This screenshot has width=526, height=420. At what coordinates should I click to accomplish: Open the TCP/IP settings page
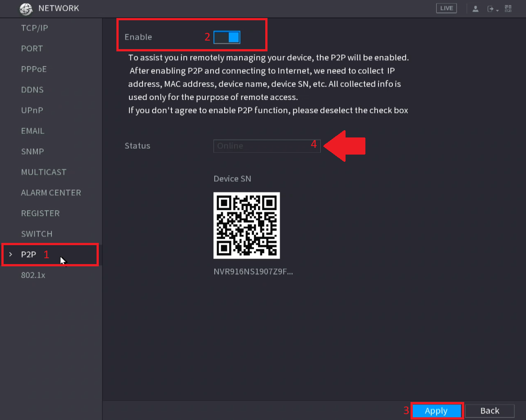(34, 27)
